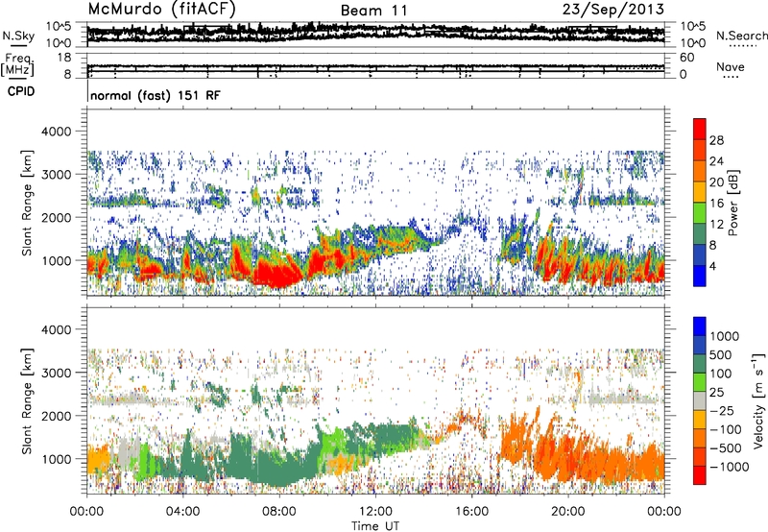Viewport: 768px width, 532px height.
Task: Click the date 23/Sep/2013
Action: point(612,10)
